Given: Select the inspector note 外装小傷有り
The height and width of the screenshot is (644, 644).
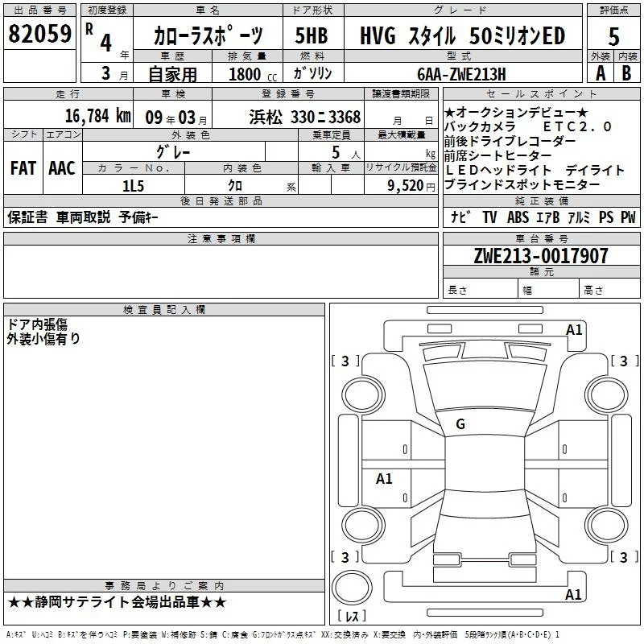Looking at the screenshot, I should (43, 339).
